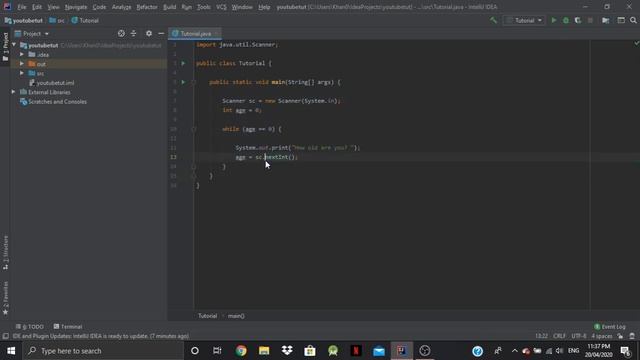Expand the src folder
Screen dimensions: 640x360
(22, 73)
